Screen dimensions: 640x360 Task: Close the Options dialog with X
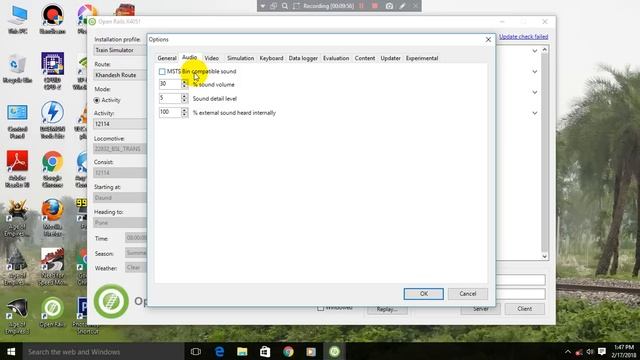[488, 40]
